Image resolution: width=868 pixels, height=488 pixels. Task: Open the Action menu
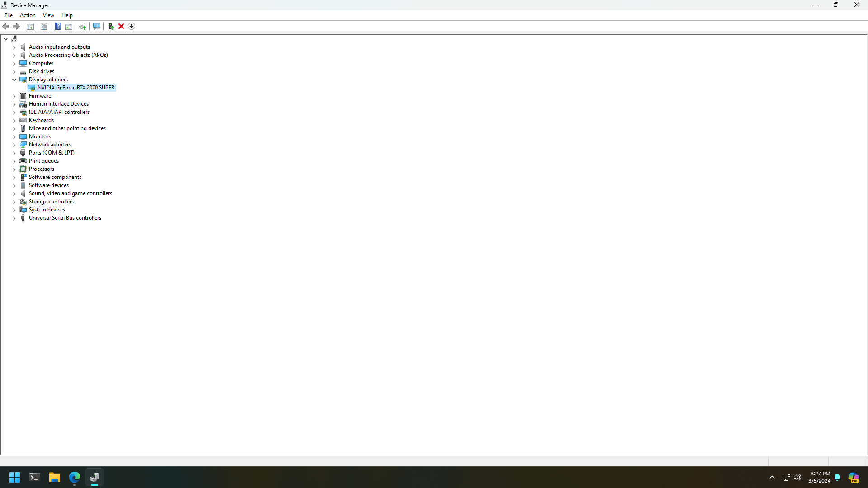(28, 15)
